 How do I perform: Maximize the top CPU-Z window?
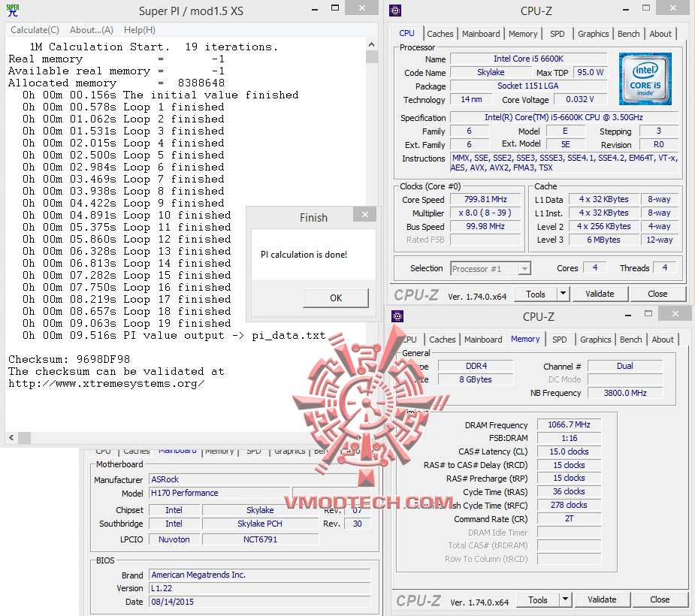point(646,8)
